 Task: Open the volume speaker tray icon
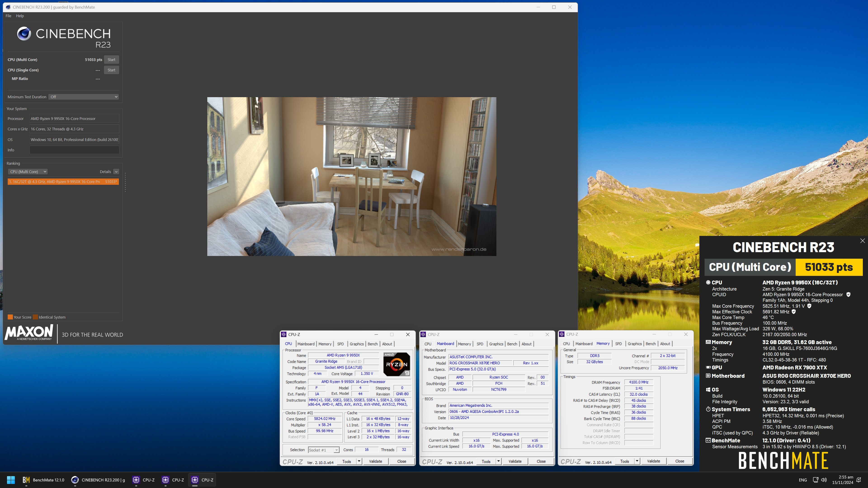[824, 480]
